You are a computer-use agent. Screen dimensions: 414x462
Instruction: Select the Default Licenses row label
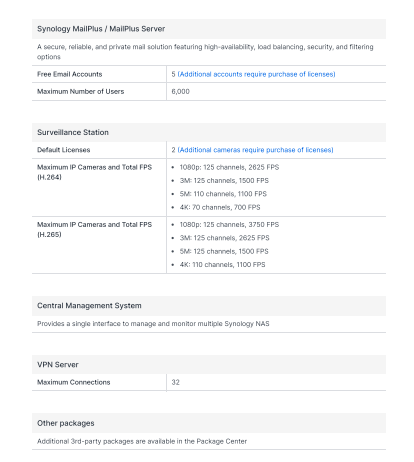tap(63, 150)
